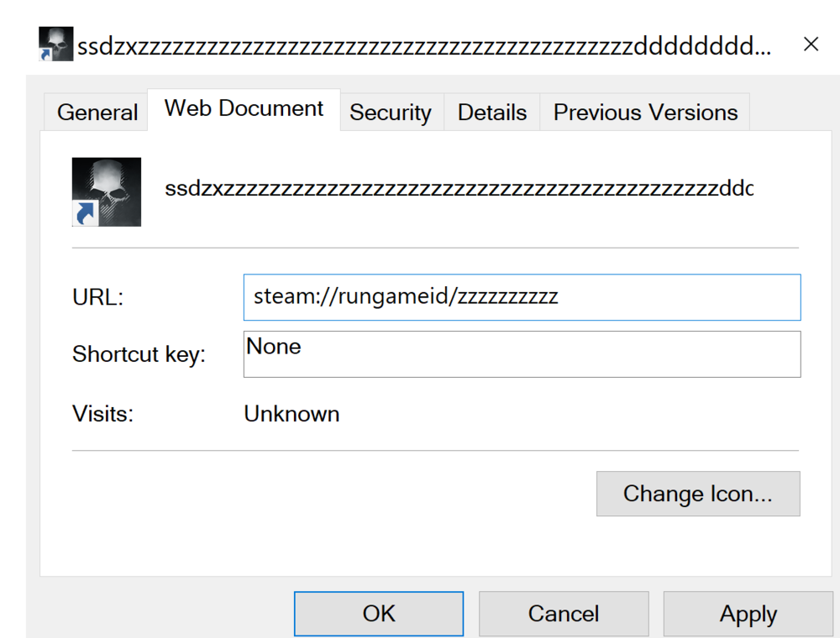
Task: Click the "Unknown" visits value
Action: click(x=291, y=414)
